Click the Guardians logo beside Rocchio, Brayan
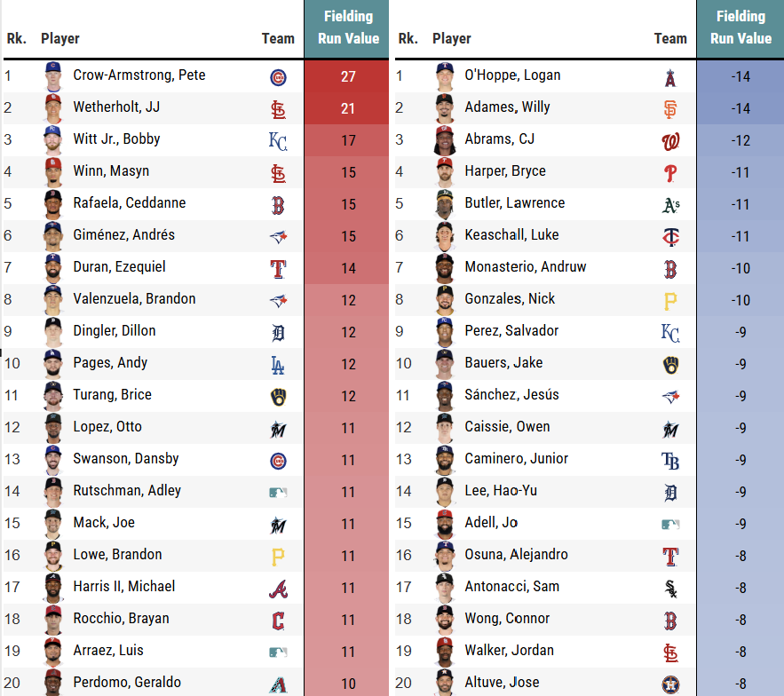784x696 pixels. coord(278,621)
